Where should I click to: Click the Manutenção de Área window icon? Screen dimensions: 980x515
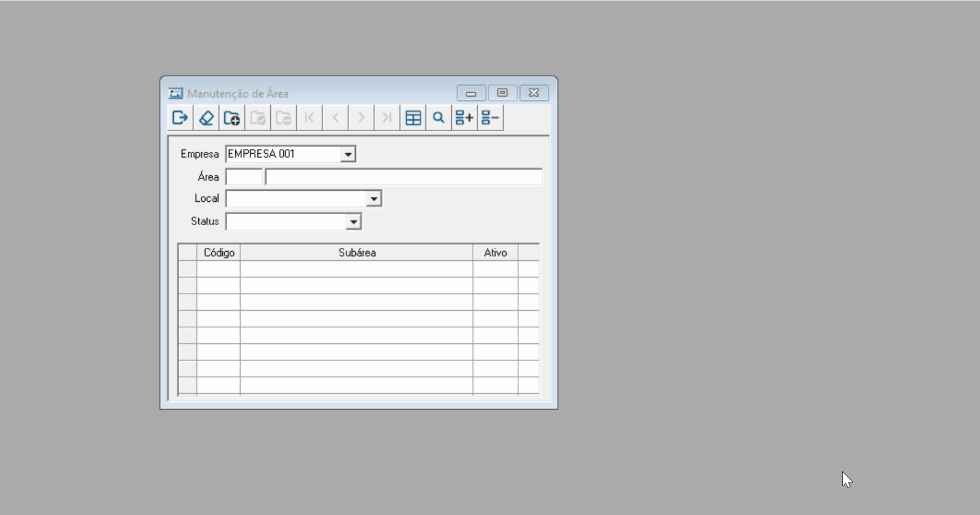pyautogui.click(x=175, y=94)
